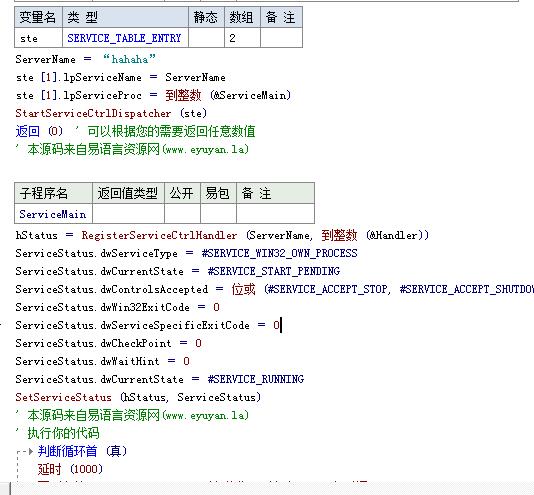The width and height of the screenshot is (534, 495).
Task: Click the "hahaha" string literal
Action: pos(129,59)
